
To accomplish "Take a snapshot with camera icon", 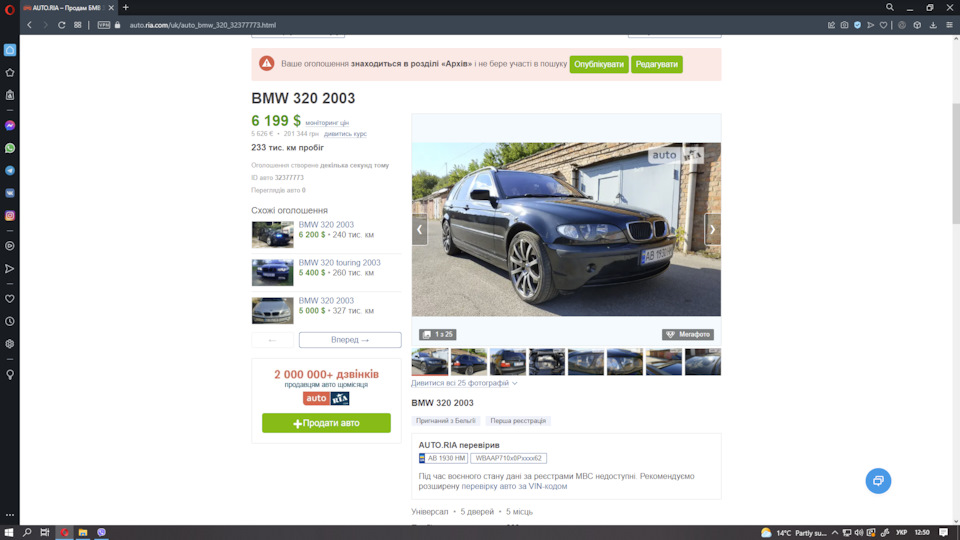I will pos(844,25).
